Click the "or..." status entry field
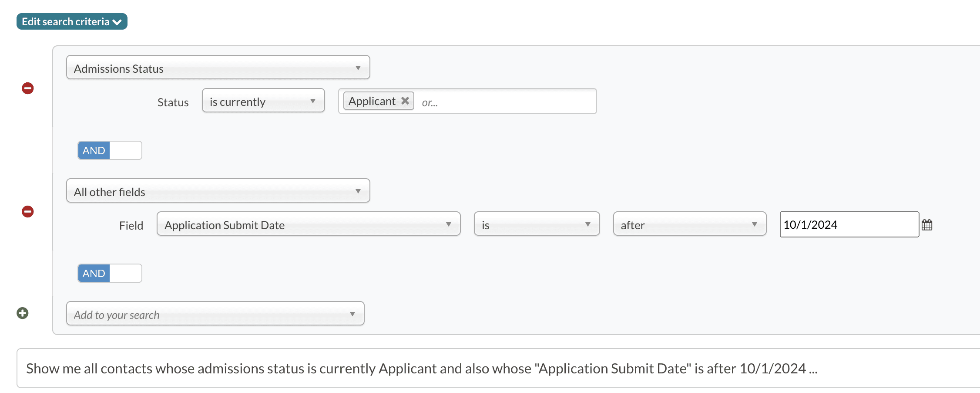Image resolution: width=980 pixels, height=393 pixels. (505, 102)
